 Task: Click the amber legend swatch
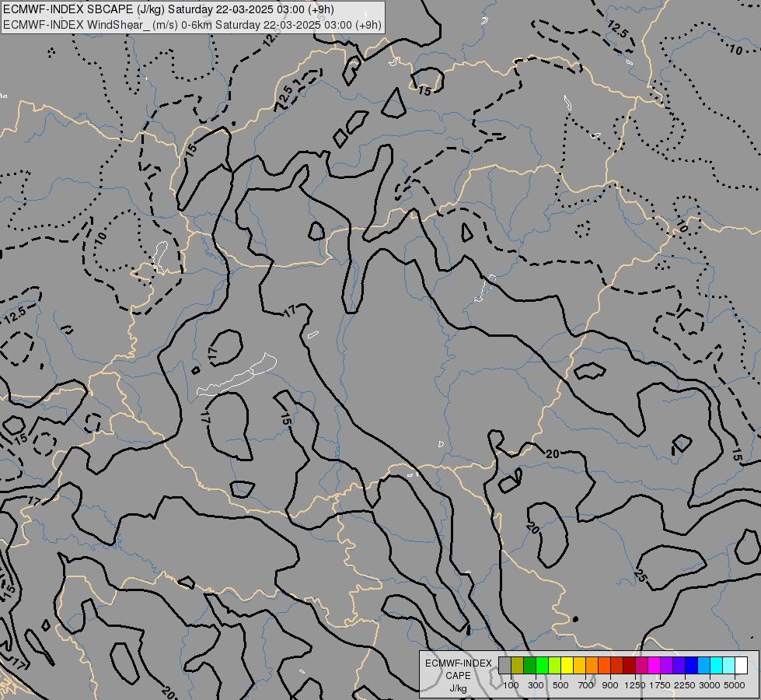[579, 665]
